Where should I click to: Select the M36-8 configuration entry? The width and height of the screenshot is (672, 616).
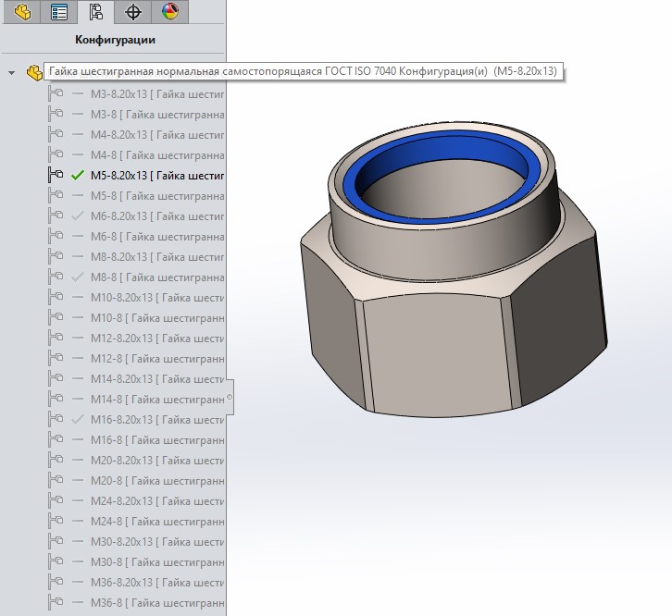click(x=153, y=602)
